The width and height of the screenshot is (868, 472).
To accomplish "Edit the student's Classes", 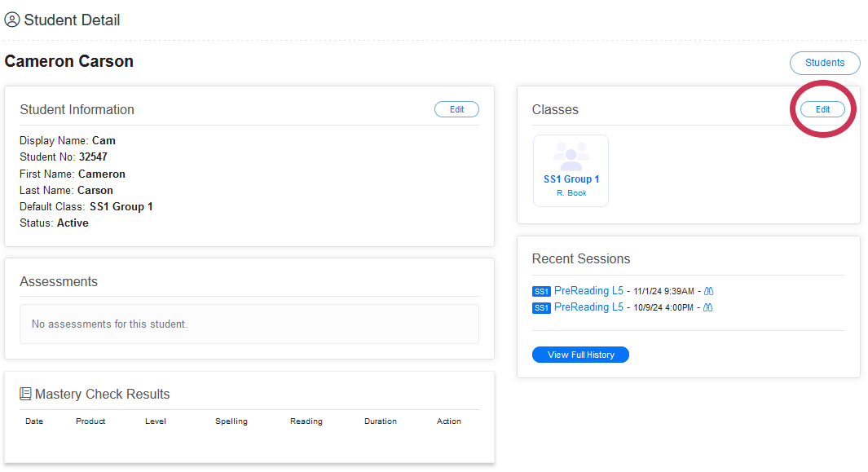I will [822, 109].
